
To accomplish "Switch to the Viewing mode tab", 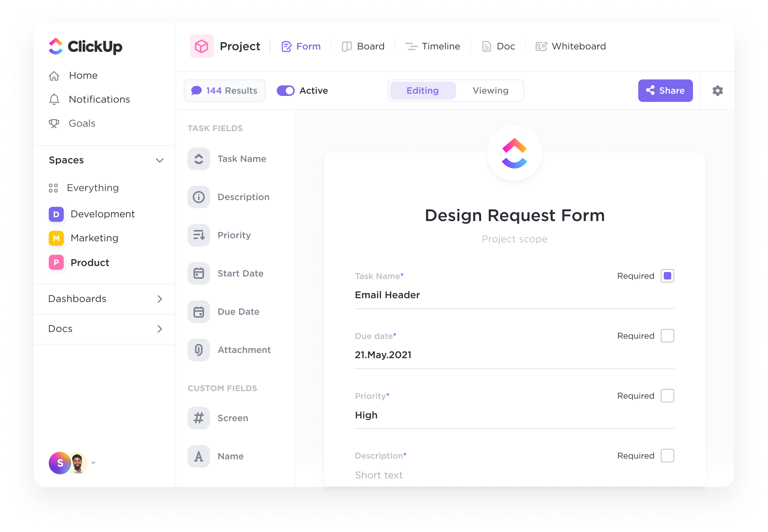I will [x=490, y=90].
